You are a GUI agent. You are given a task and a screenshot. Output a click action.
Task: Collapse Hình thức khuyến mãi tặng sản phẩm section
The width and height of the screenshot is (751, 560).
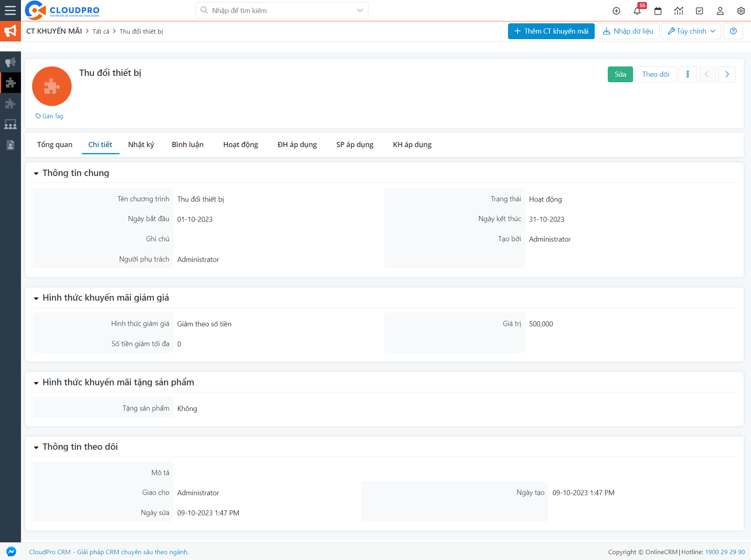click(x=36, y=383)
